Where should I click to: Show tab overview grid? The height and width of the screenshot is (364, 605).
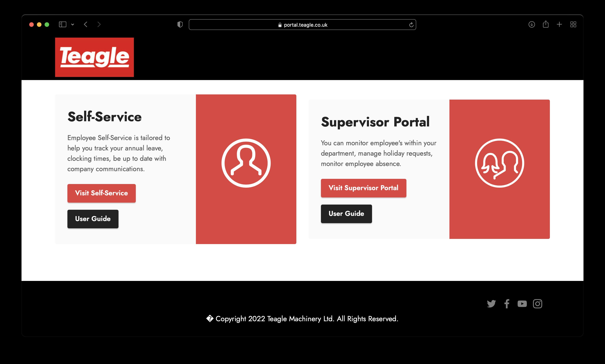click(573, 25)
